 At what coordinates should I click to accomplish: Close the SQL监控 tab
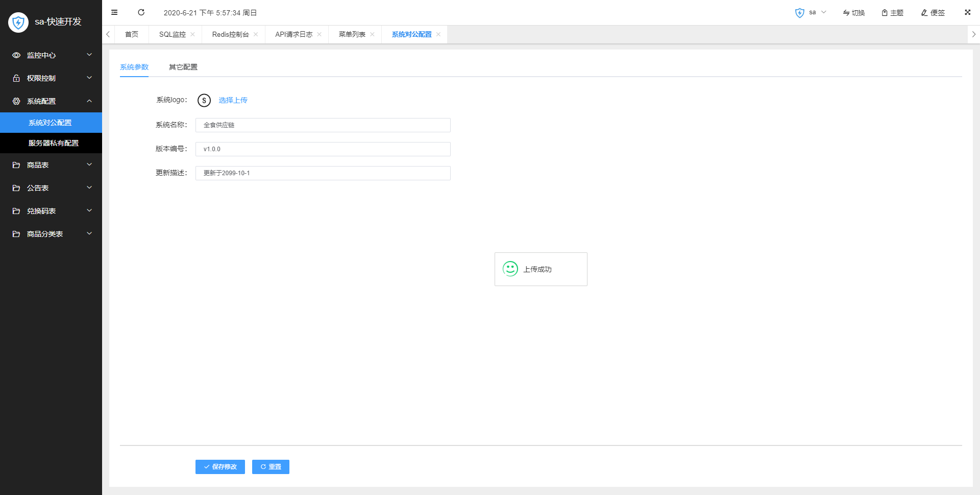(x=192, y=34)
